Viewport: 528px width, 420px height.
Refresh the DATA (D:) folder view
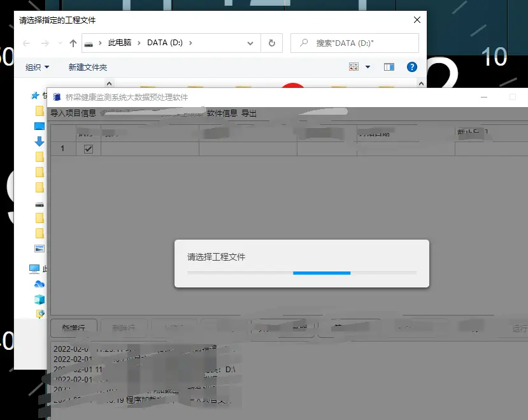(x=272, y=43)
